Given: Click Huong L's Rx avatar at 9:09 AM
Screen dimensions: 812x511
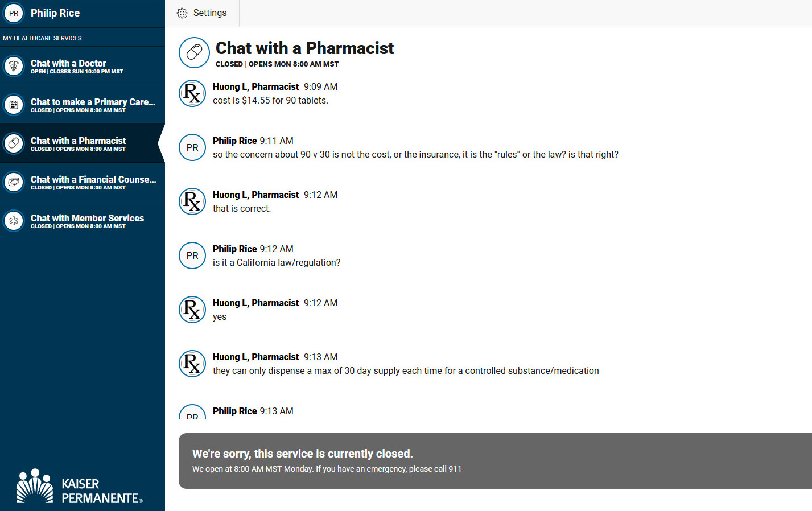Looking at the screenshot, I should (x=192, y=93).
